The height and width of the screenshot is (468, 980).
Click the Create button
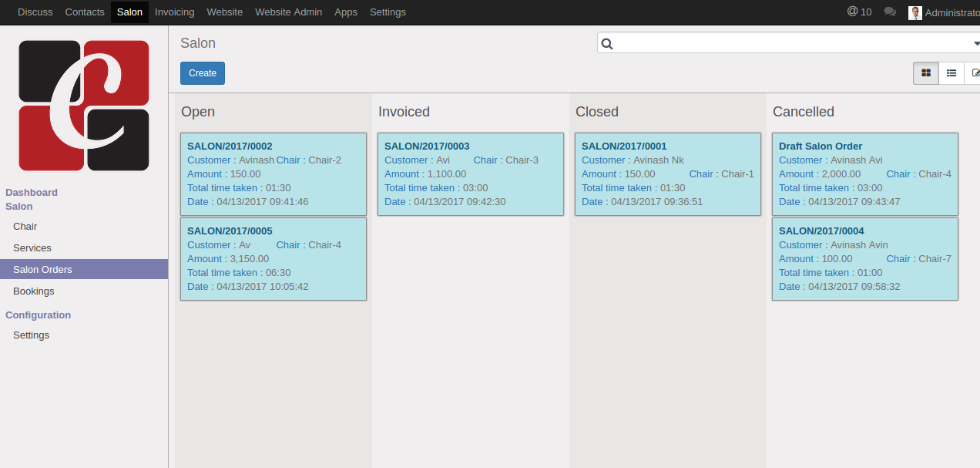(203, 73)
